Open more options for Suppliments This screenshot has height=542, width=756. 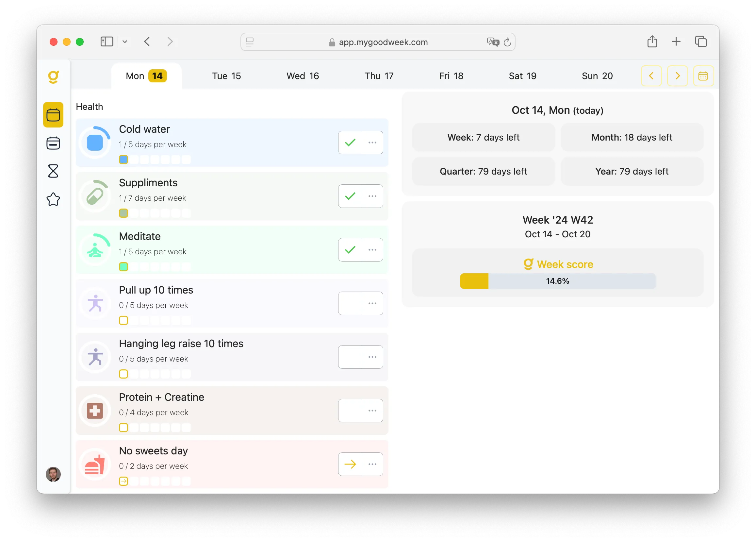tap(372, 196)
